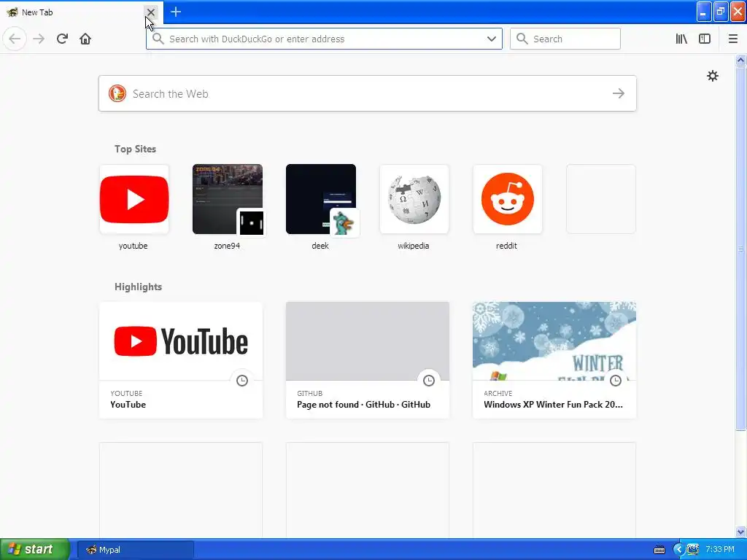Expand hidden system tray icons arrow
This screenshot has height=560, width=747.
click(678, 550)
